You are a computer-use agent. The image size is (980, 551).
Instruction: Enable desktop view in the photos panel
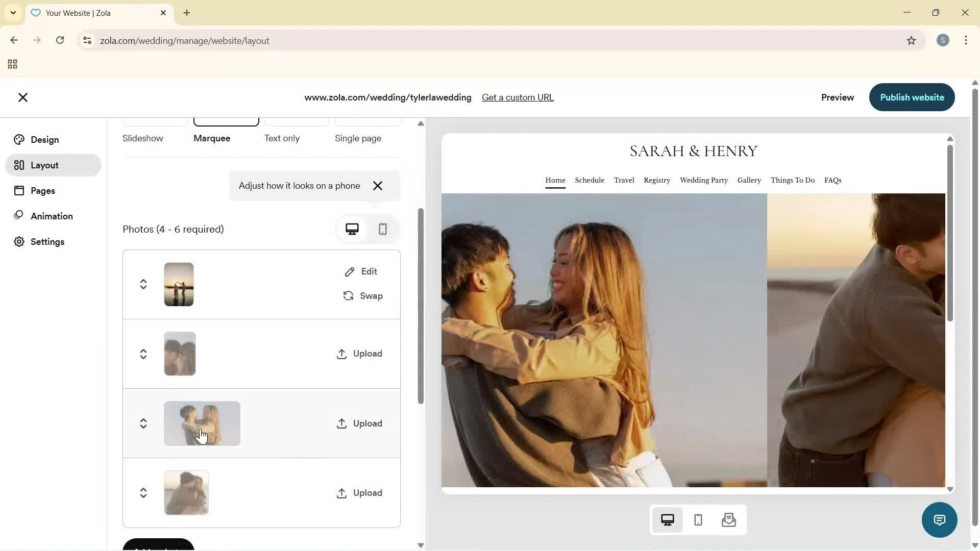[352, 229]
